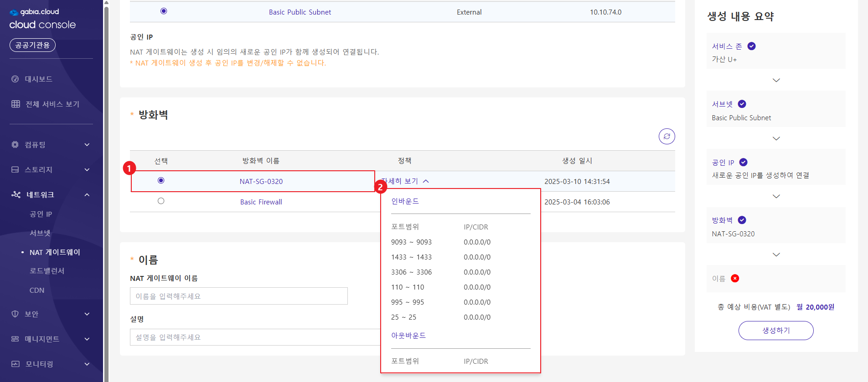Click the monitoring chart icon

[15, 364]
